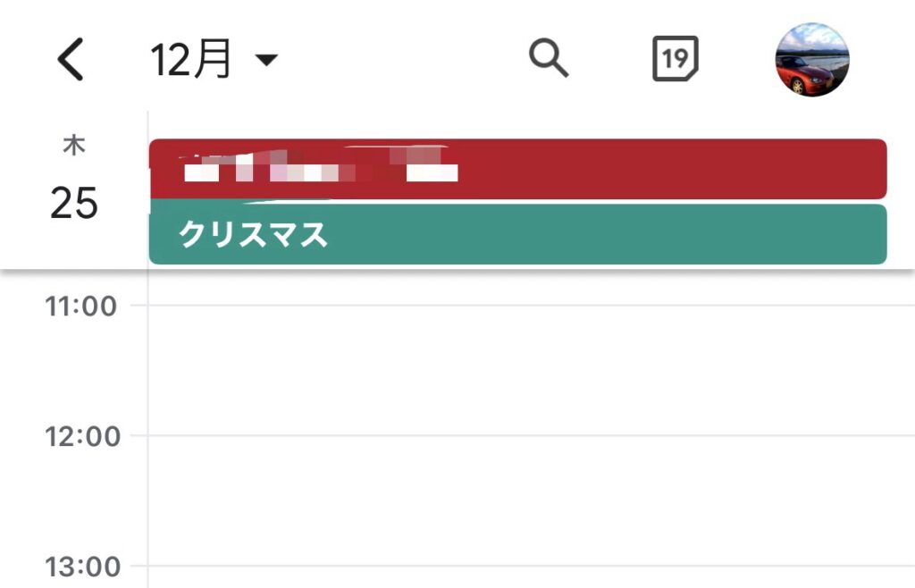Tap the back arrow icon

(71, 59)
